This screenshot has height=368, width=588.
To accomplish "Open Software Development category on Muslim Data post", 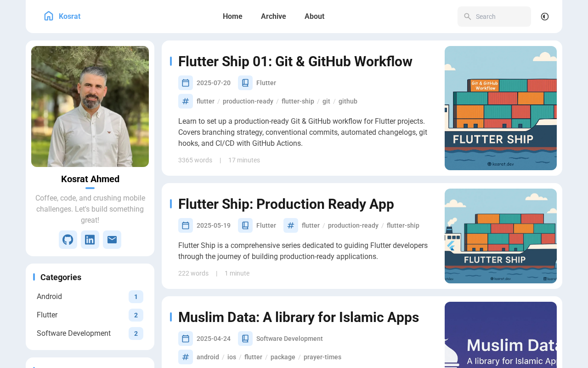I will click(289, 339).
